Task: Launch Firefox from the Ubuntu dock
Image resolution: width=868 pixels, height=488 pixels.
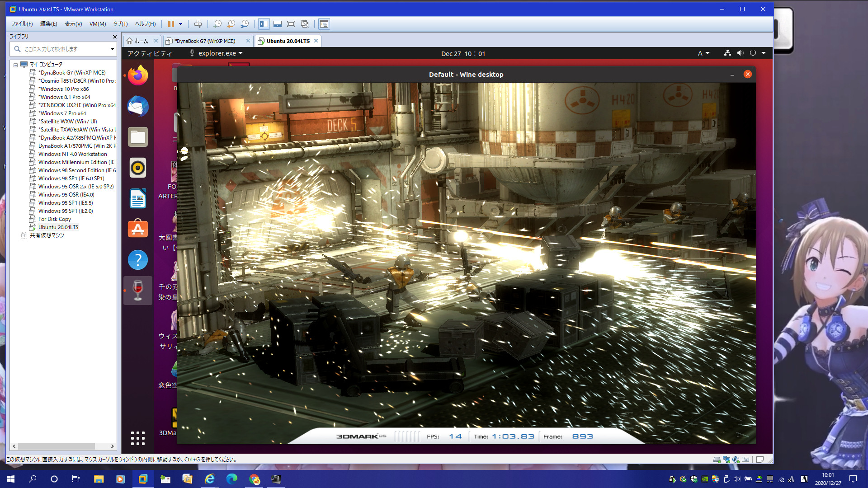Action: [138, 75]
